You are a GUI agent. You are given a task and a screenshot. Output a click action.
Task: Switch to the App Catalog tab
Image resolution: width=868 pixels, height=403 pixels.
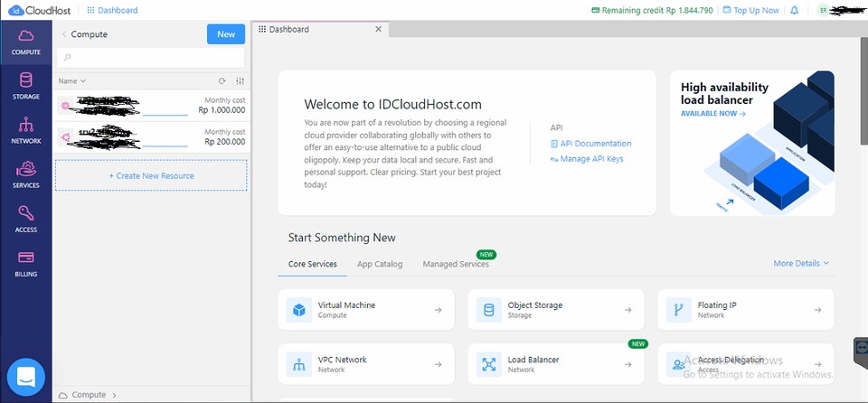[380, 264]
